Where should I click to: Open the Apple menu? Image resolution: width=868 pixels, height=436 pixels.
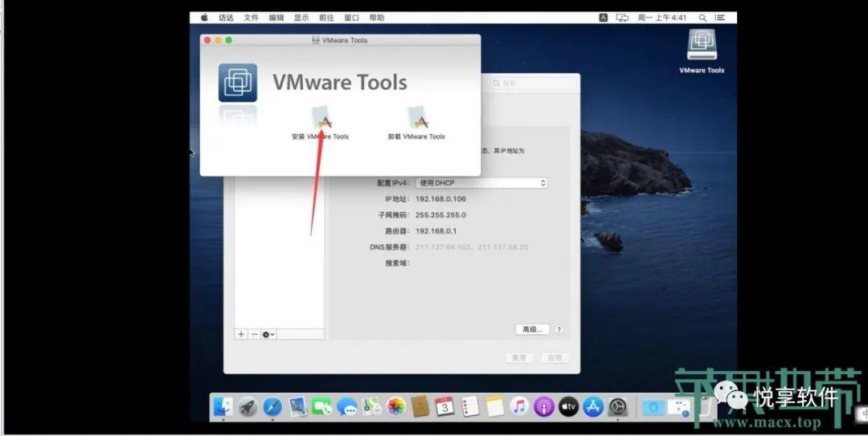coord(204,18)
